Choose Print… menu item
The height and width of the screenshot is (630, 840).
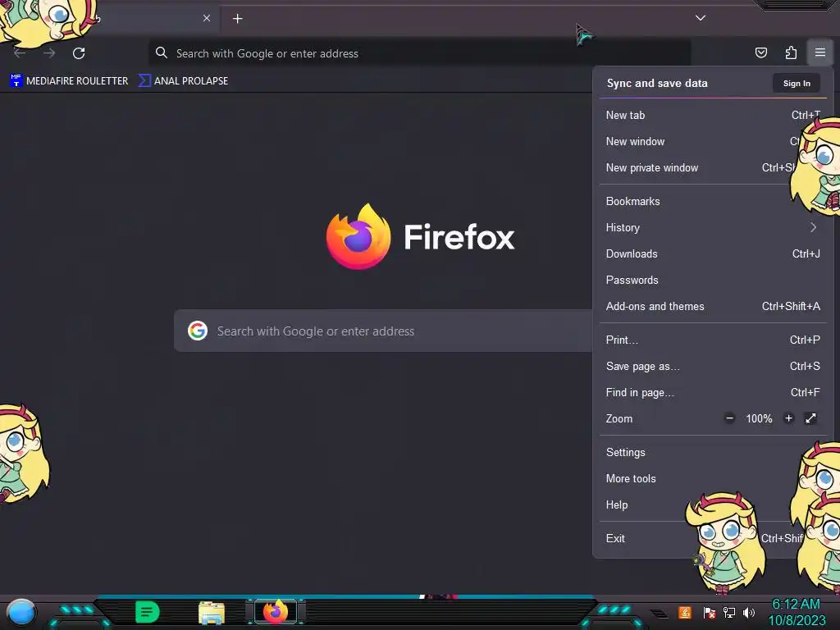click(713, 340)
